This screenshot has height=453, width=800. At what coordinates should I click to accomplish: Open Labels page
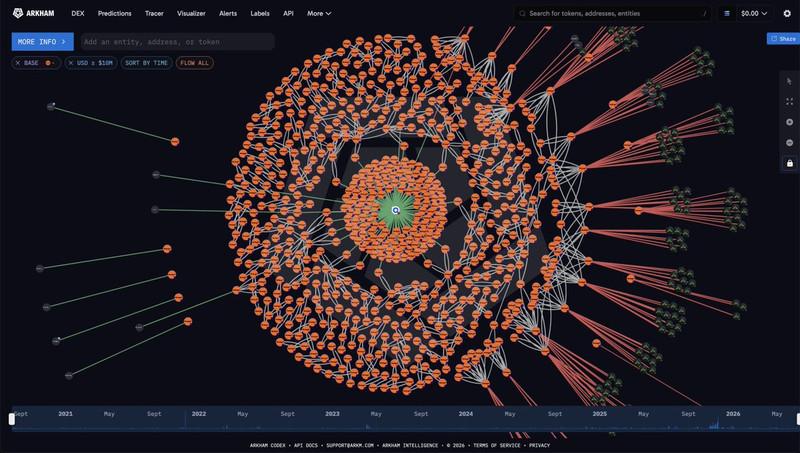tap(260, 13)
